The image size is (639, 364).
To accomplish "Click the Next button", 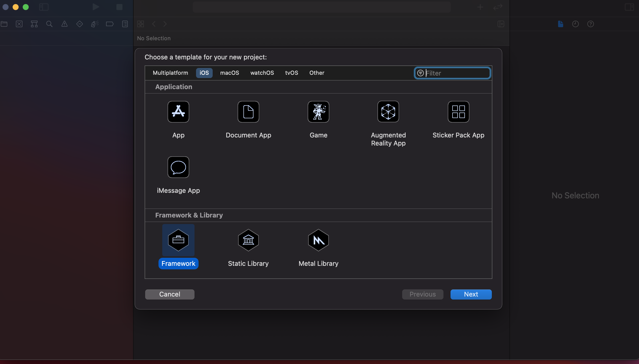I will click(x=471, y=294).
